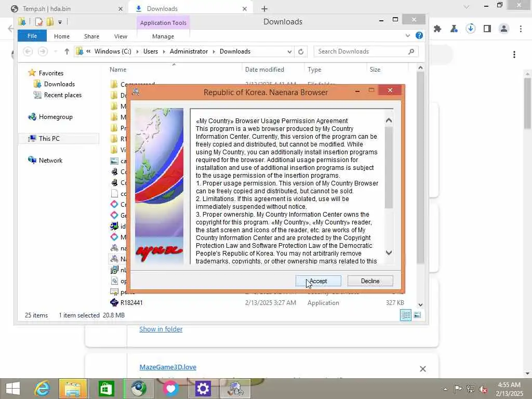532x399 pixels.
Task: Click the heart icon taskbar app
Action: click(170, 389)
